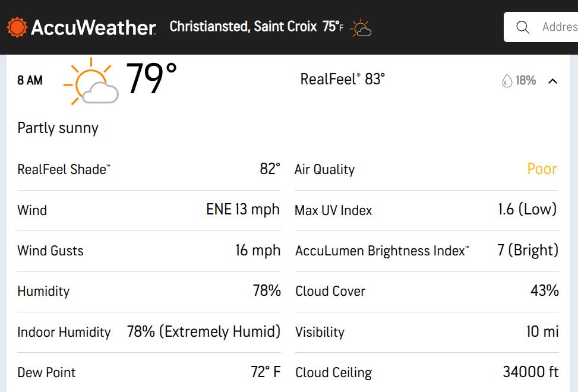Screen dimensions: 578x392
Task: Click the Cloud Cover label
Action: pos(330,291)
